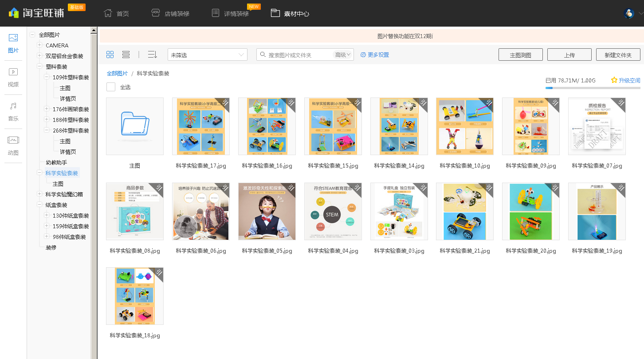The width and height of the screenshot is (644, 359).
Task: Go to the 首页 tab
Action: [x=116, y=13]
